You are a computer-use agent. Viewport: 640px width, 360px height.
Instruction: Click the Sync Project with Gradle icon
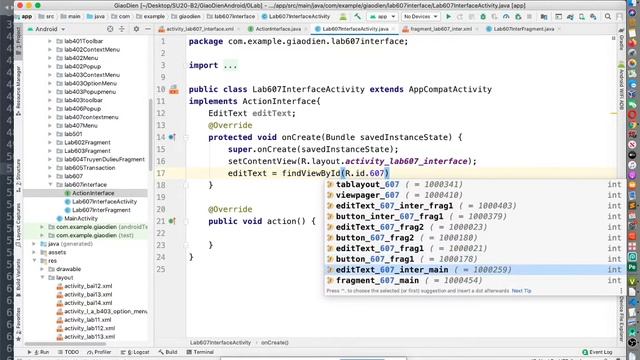(x=570, y=17)
